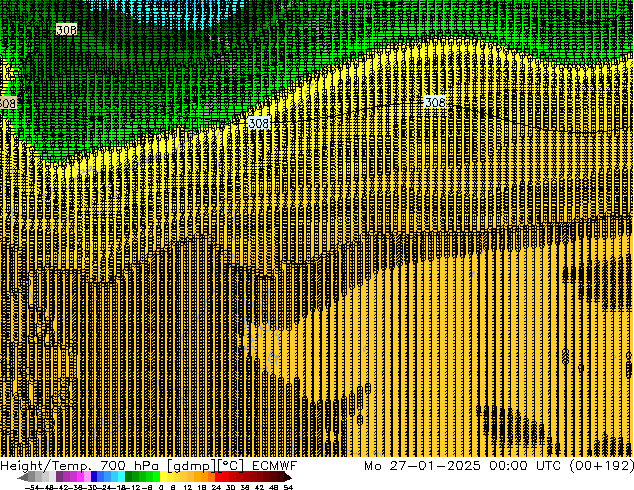
Task: Click the '(00+192)' forecast hour text
Action: click(601, 466)
